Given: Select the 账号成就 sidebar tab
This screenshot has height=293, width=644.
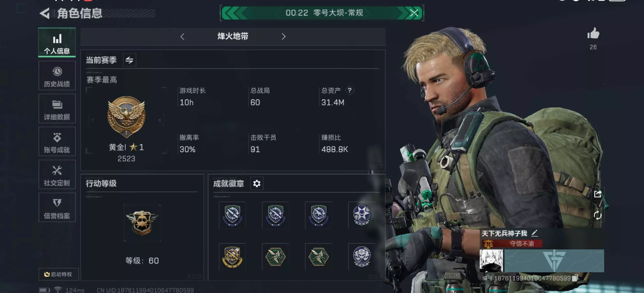Looking at the screenshot, I should (57, 142).
